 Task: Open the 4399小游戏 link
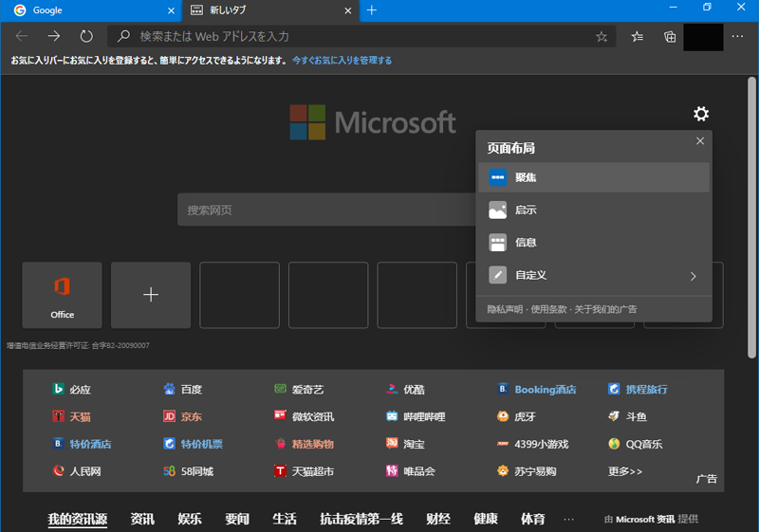click(532, 444)
